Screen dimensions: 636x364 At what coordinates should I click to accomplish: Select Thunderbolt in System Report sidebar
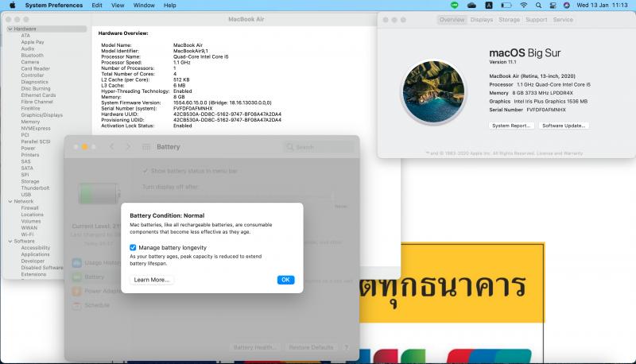[35, 188]
